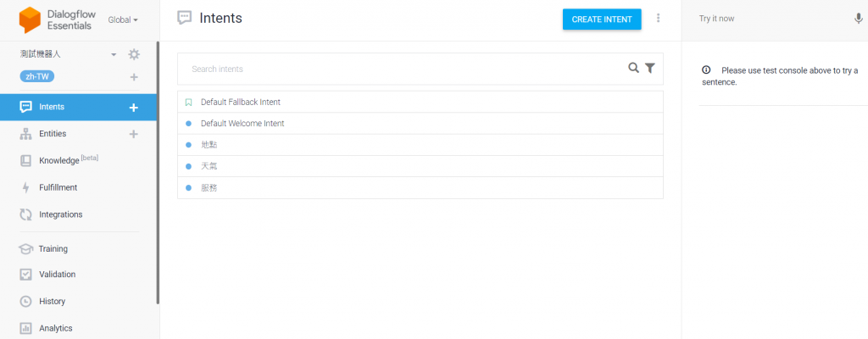This screenshot has width=868, height=339.
Task: Click the Training graduation cap icon
Action: click(x=25, y=248)
